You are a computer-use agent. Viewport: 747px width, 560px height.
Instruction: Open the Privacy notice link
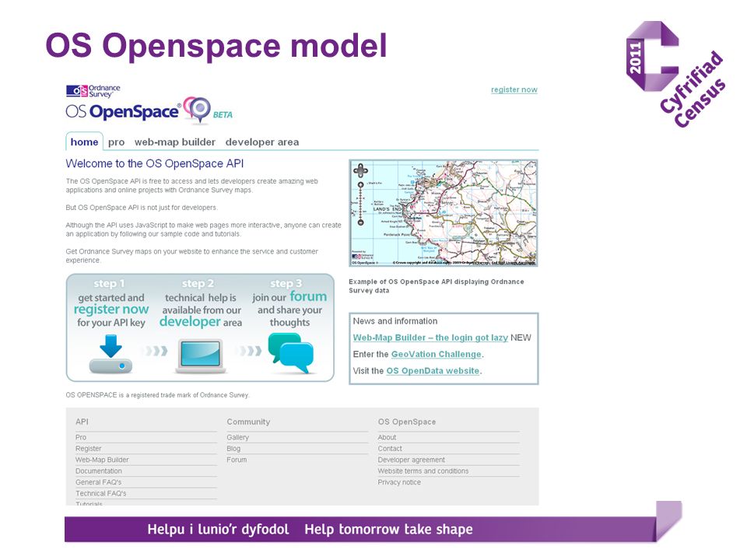coord(399,482)
